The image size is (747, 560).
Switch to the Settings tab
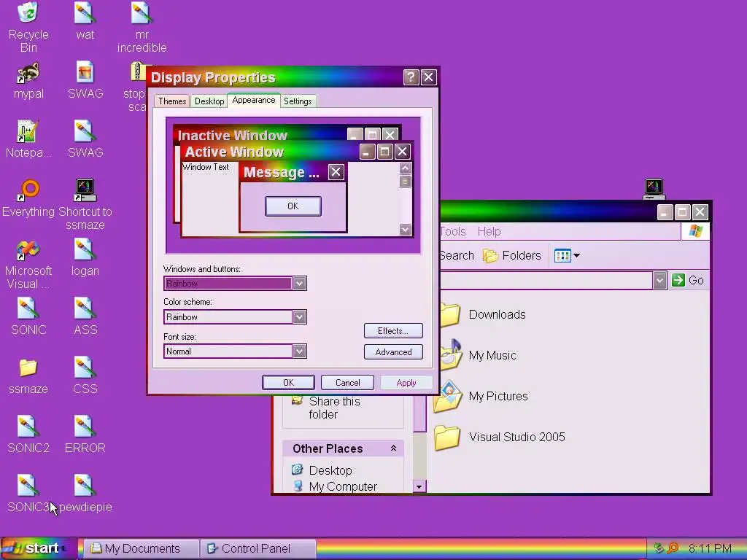[x=298, y=101]
